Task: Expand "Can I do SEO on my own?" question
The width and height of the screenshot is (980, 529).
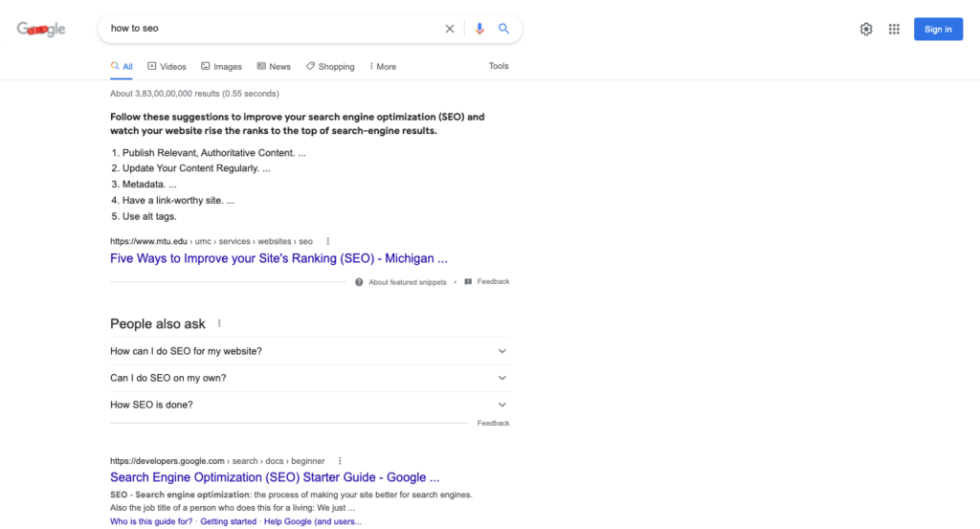Action: tap(501, 378)
